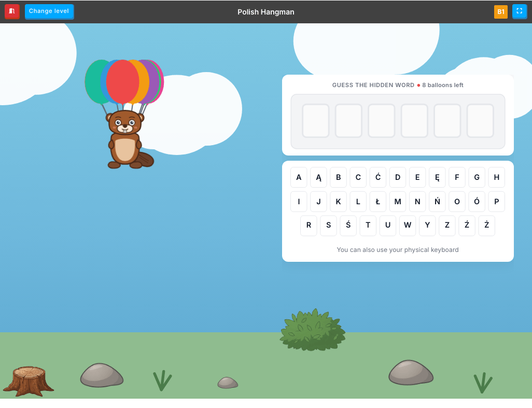Select the letter Ż key
This screenshot has height=408, width=532.
tap(486, 225)
